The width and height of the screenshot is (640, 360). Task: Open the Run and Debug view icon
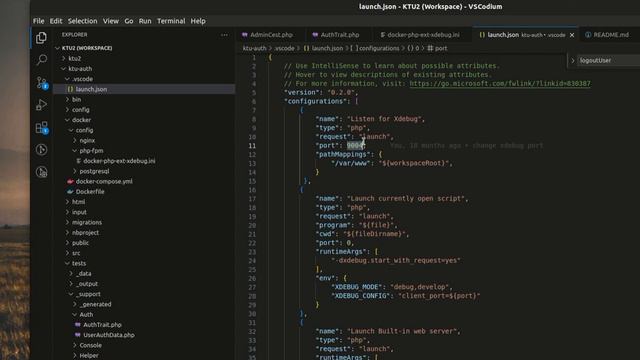[41, 105]
